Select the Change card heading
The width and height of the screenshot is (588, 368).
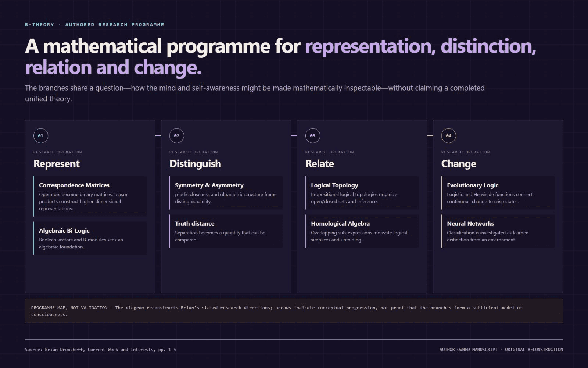[459, 164]
